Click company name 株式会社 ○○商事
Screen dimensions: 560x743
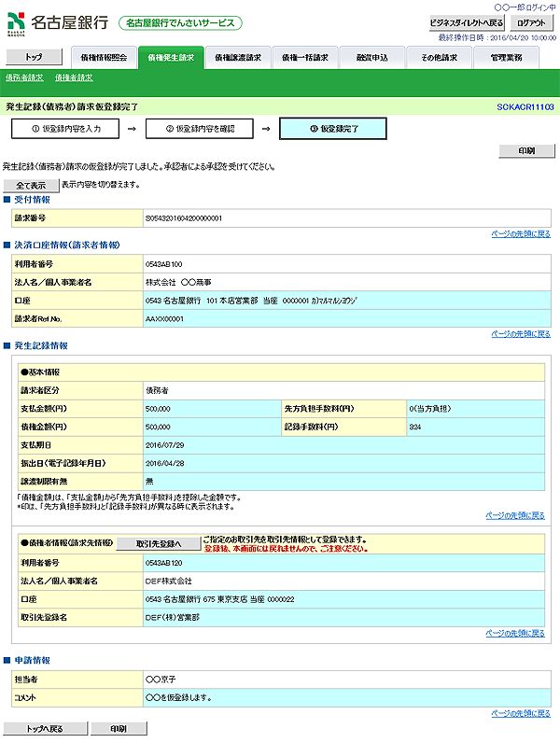[x=178, y=283]
